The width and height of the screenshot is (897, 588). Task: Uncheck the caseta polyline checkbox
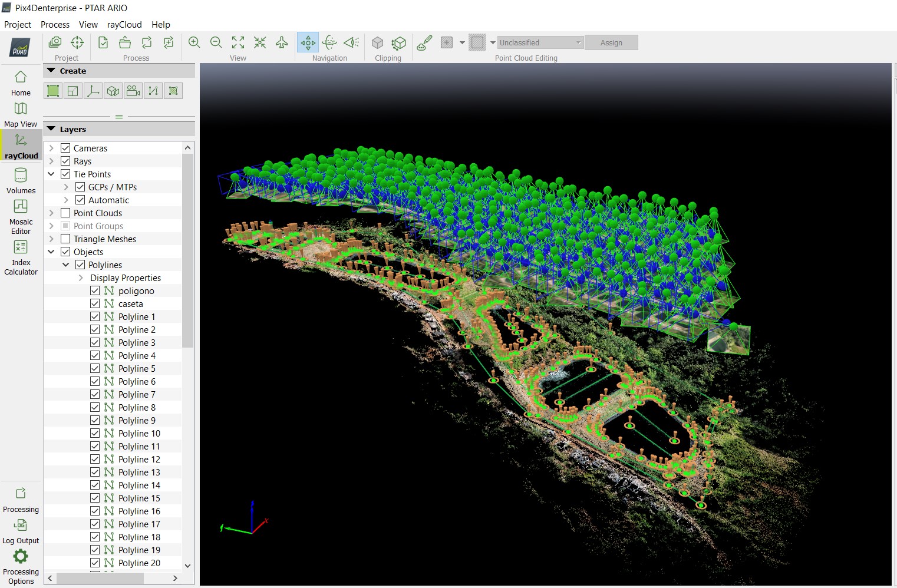(x=95, y=303)
